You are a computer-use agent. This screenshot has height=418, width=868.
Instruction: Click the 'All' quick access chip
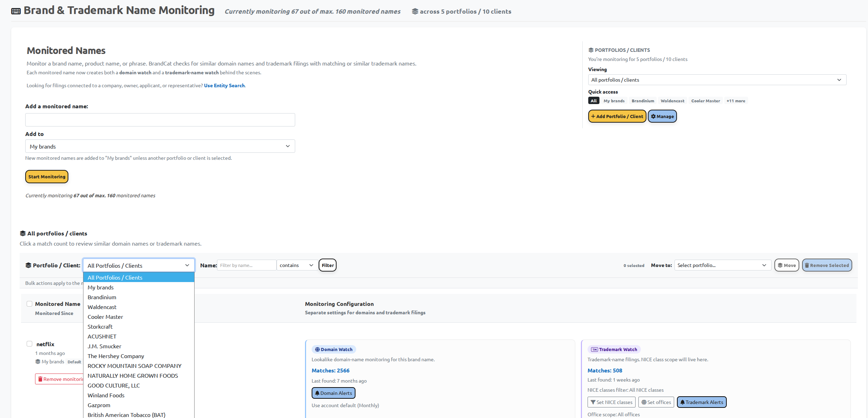pos(594,101)
